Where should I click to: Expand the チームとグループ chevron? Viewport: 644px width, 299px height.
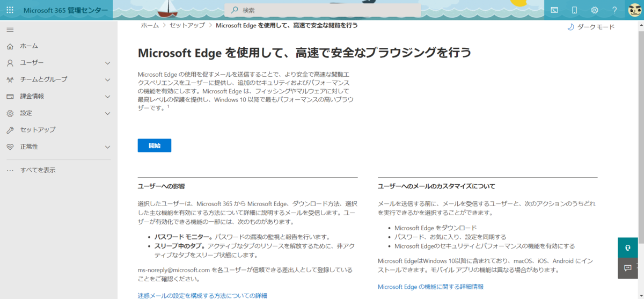[107, 79]
